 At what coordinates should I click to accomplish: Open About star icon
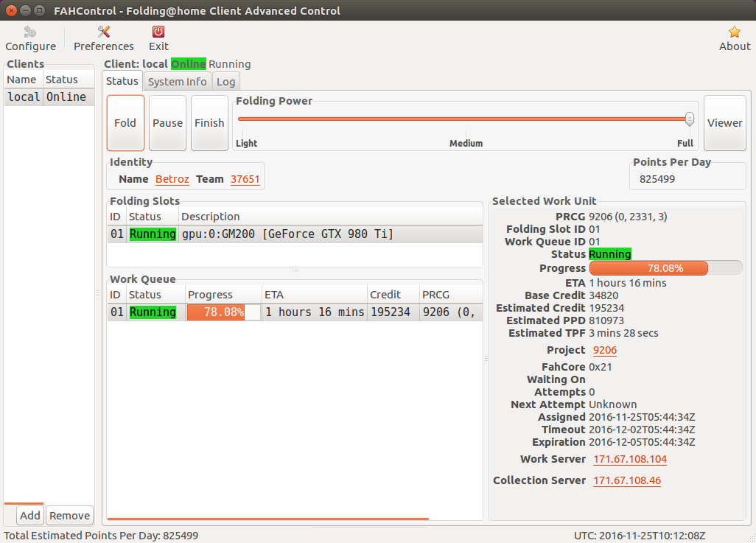click(735, 32)
